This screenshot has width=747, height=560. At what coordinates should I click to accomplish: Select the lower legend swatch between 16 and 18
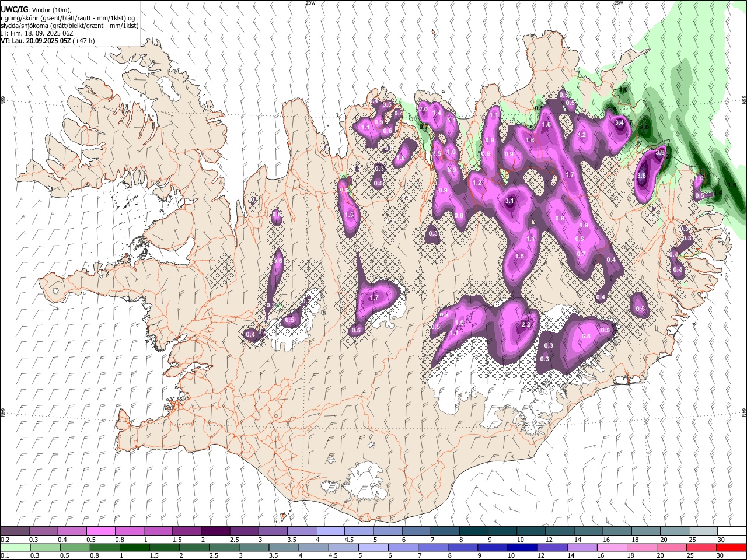pyautogui.click(x=612, y=547)
